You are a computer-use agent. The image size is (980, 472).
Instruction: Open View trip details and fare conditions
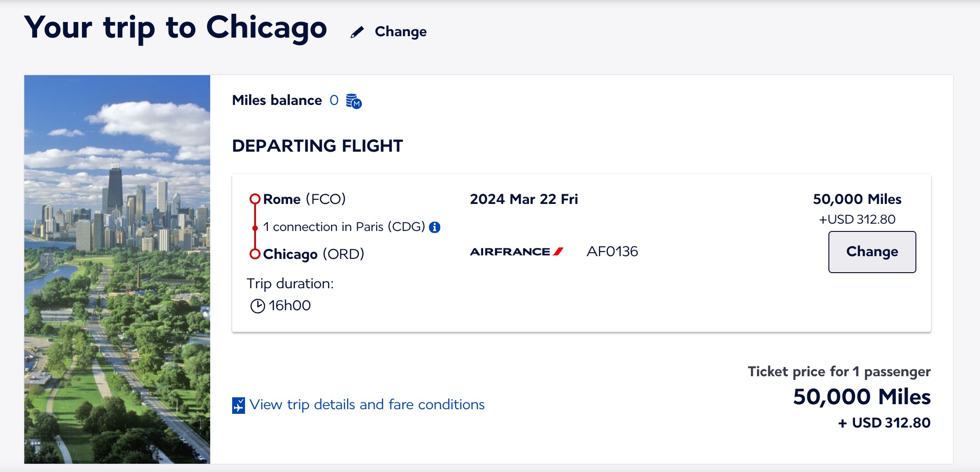(x=366, y=405)
